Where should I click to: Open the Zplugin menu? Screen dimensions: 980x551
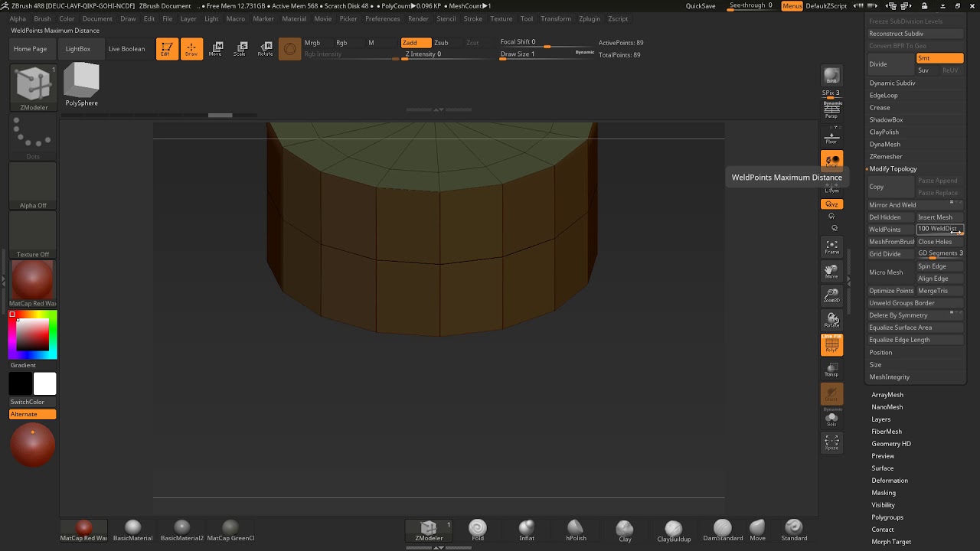pos(590,18)
